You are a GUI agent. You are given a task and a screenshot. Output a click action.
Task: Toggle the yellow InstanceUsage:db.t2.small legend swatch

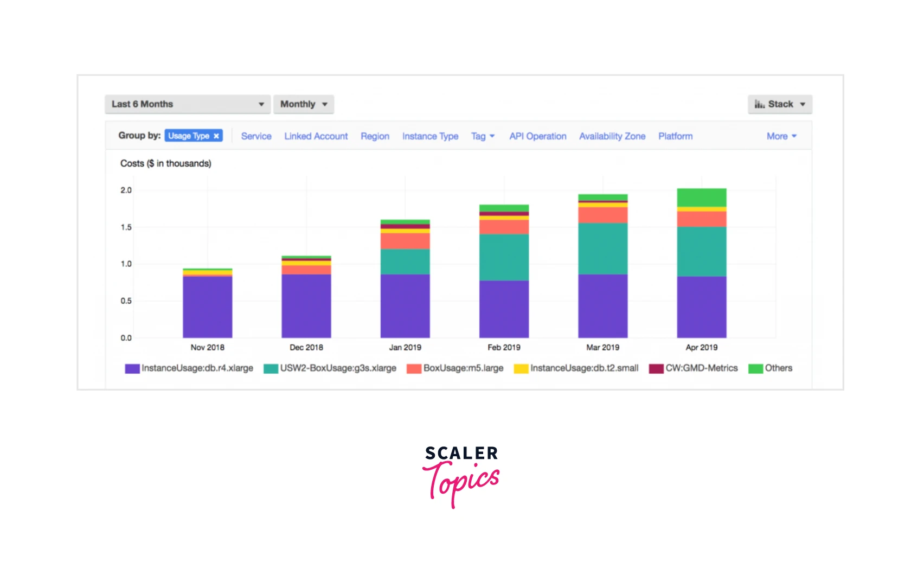(x=521, y=369)
